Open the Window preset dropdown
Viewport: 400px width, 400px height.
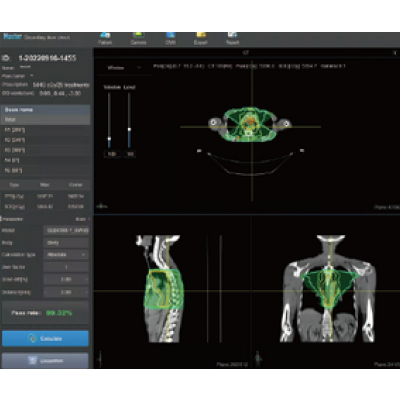coord(124,68)
